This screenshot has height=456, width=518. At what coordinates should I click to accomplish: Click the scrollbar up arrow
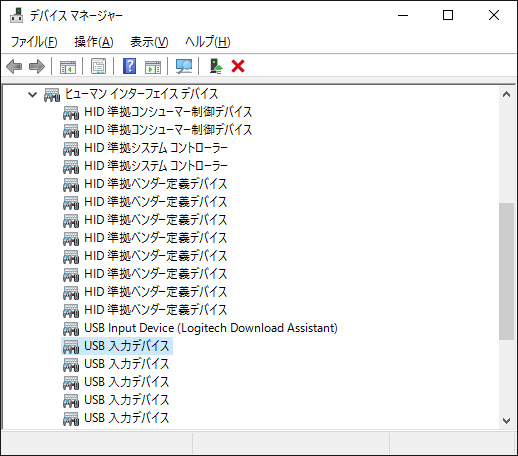pos(506,94)
